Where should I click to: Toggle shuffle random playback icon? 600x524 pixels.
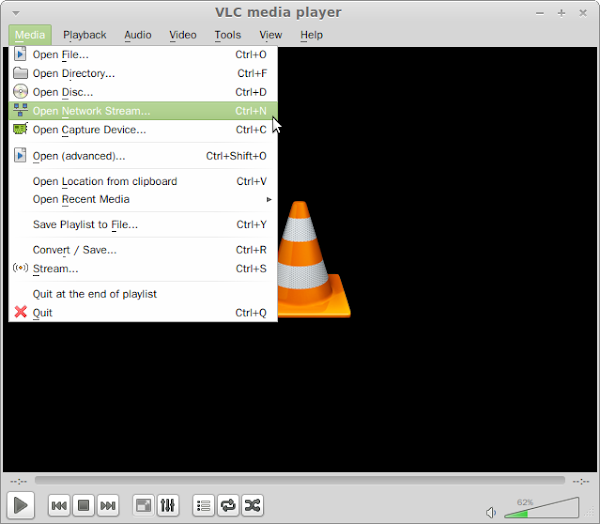point(253,506)
